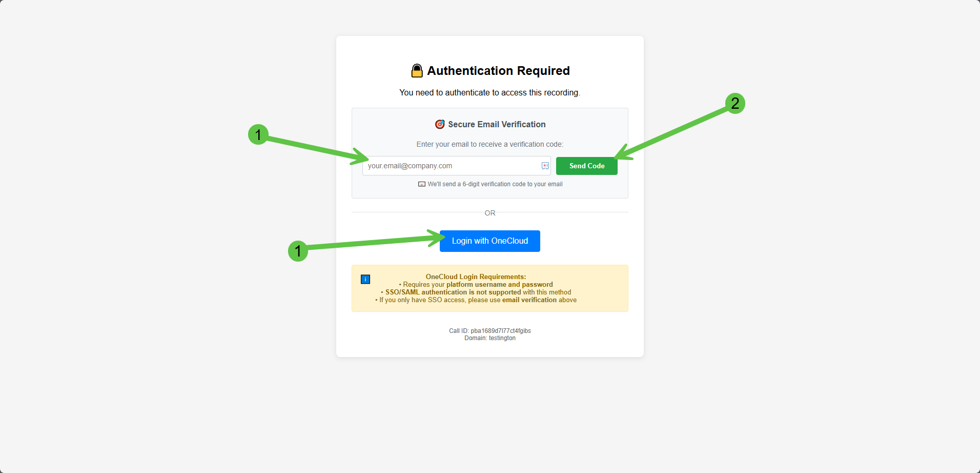Click the 'You need to authenticate' message
The width and height of the screenshot is (980, 473).
489,92
